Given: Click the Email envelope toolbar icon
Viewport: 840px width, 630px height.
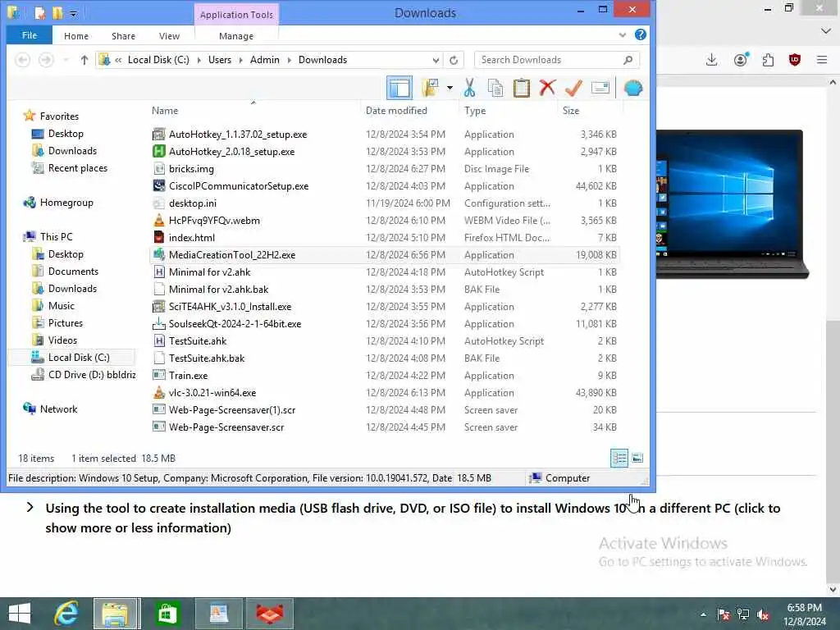Looking at the screenshot, I should 600,87.
